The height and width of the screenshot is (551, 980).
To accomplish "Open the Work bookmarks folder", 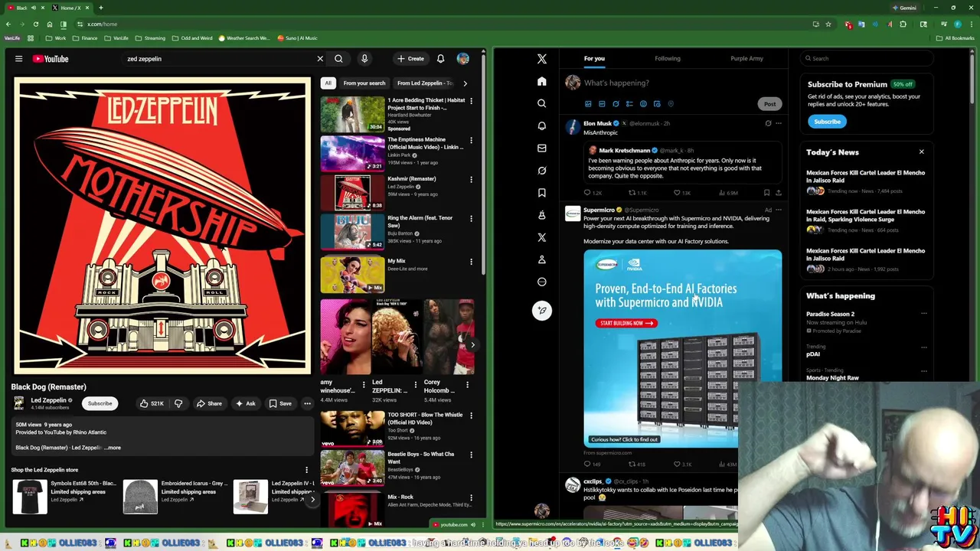I will pyautogui.click(x=56, y=38).
